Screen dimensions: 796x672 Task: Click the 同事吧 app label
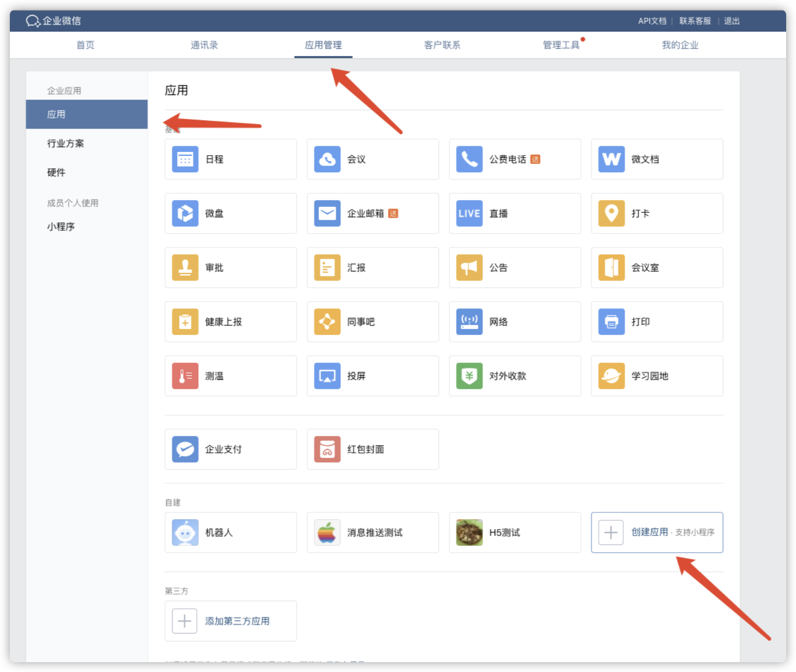[361, 322]
